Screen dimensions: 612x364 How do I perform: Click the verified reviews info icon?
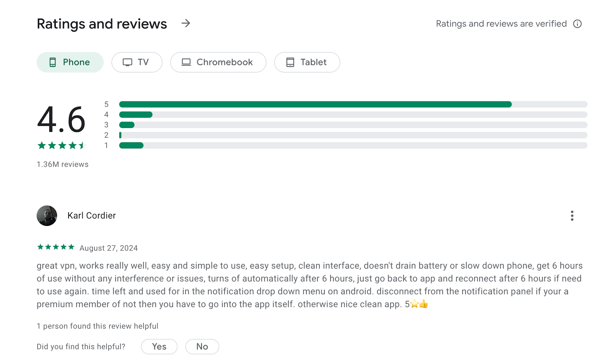pyautogui.click(x=577, y=24)
